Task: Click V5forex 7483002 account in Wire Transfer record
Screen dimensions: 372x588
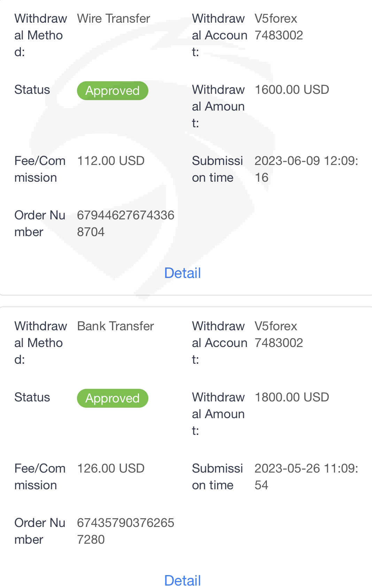Action: click(x=279, y=27)
